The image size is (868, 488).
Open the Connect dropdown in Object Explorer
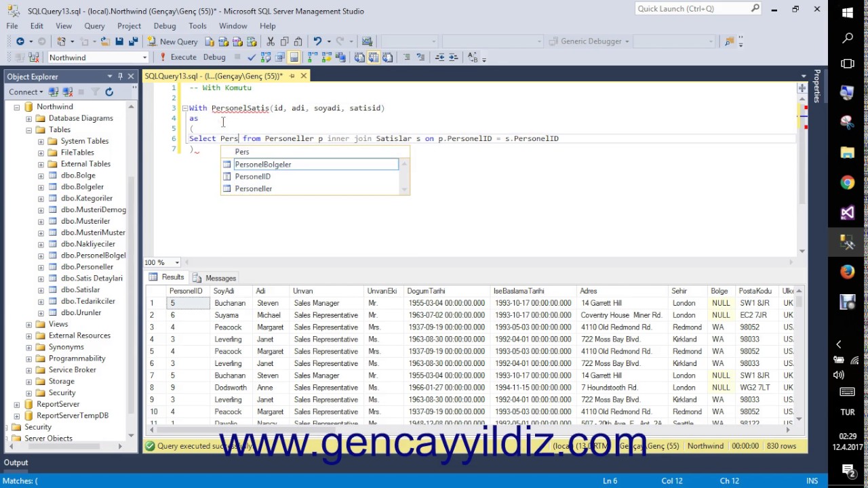coord(26,91)
